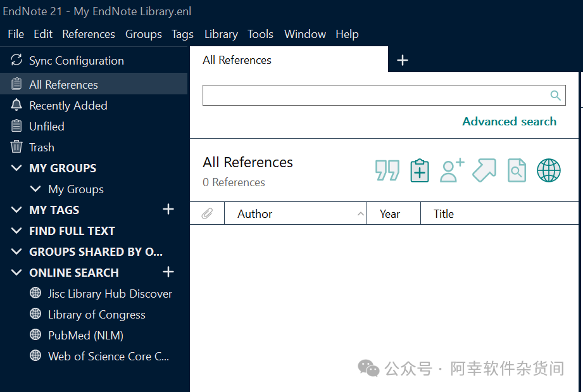Collapse the FIND FULL TEXT section

point(16,231)
